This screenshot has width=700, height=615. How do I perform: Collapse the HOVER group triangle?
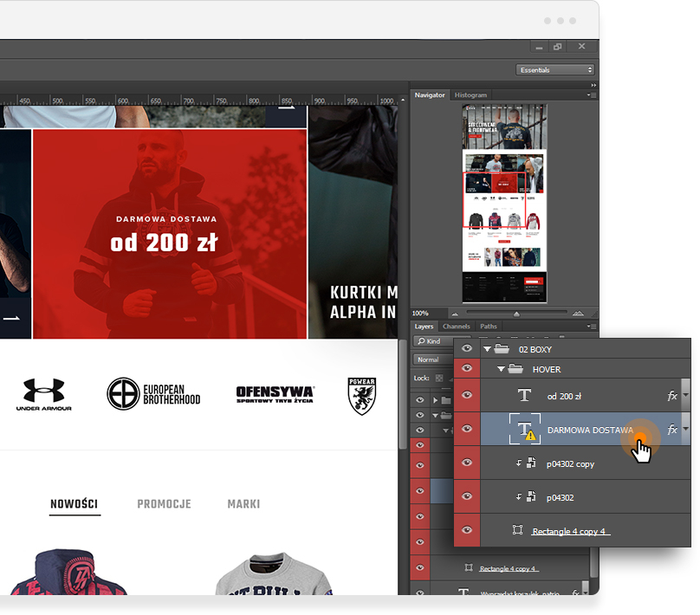pyautogui.click(x=501, y=369)
